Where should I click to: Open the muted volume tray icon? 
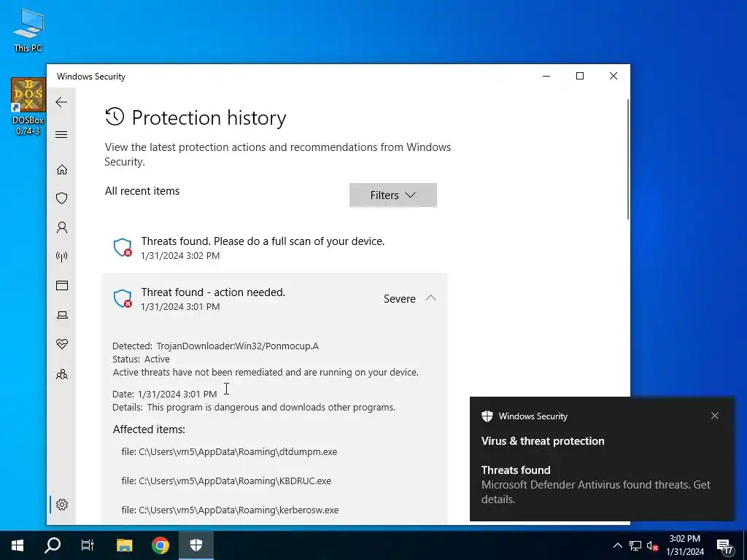point(652,545)
